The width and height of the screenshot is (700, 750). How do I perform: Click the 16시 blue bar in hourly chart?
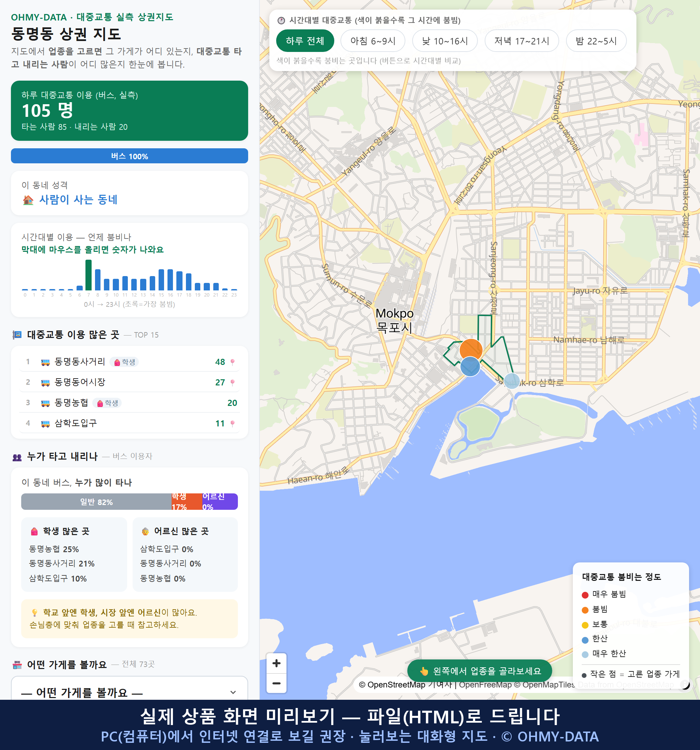pos(170,279)
